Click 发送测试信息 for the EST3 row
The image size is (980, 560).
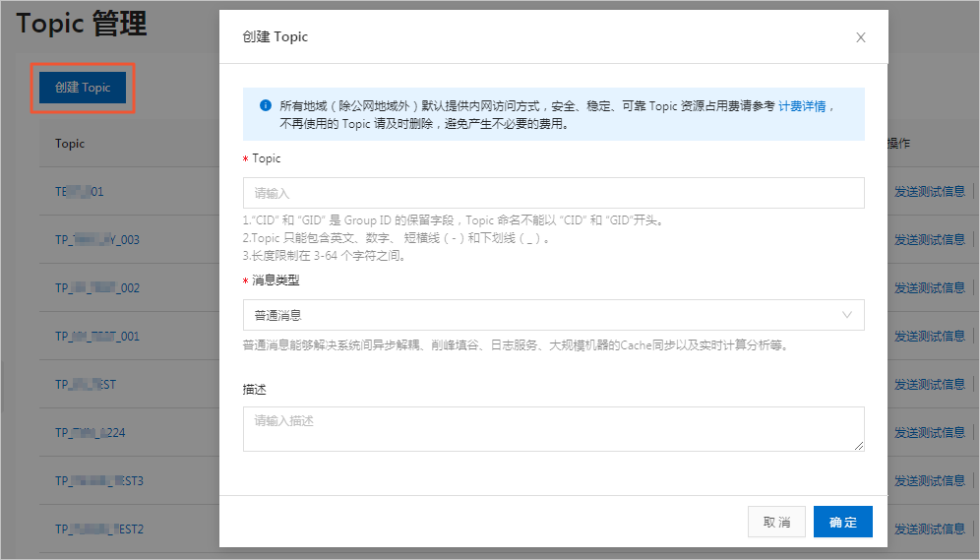pos(930,480)
